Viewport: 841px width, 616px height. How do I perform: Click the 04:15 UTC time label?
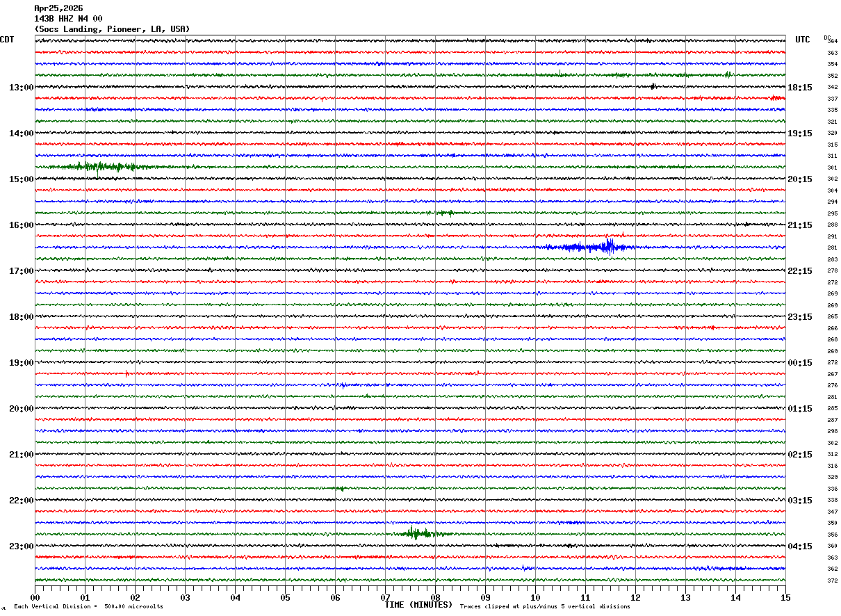(x=800, y=546)
